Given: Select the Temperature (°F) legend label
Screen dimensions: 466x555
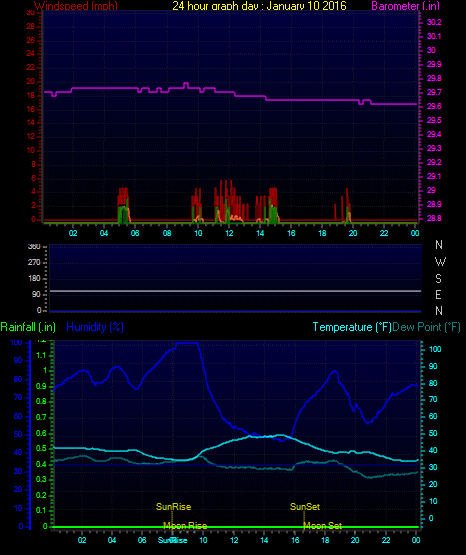Looking at the screenshot, I should (x=352, y=327).
